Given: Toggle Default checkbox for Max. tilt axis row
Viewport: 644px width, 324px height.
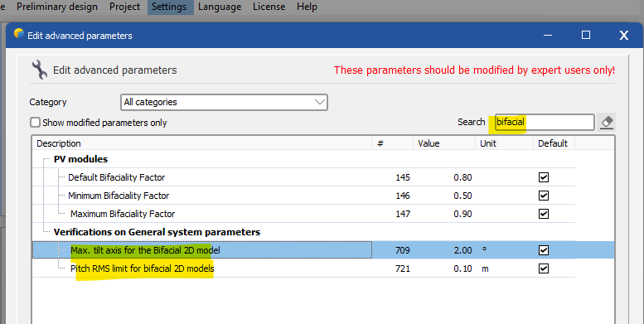Looking at the screenshot, I should [544, 250].
